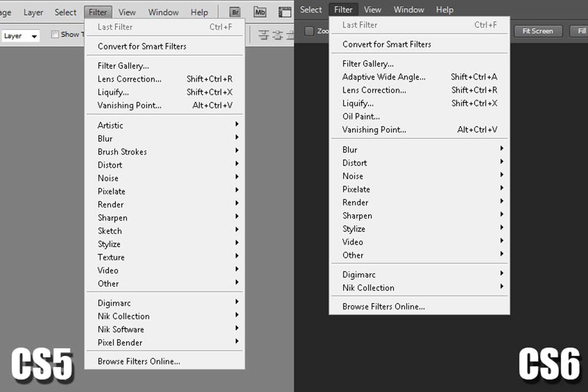588x392 pixels.
Task: Select Noise in the CS5 Filter menu
Action: [x=165, y=178]
